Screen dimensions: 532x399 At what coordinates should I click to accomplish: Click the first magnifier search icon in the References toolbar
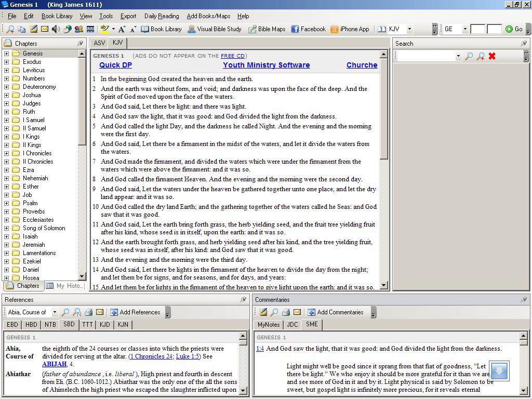pyautogui.click(x=65, y=312)
